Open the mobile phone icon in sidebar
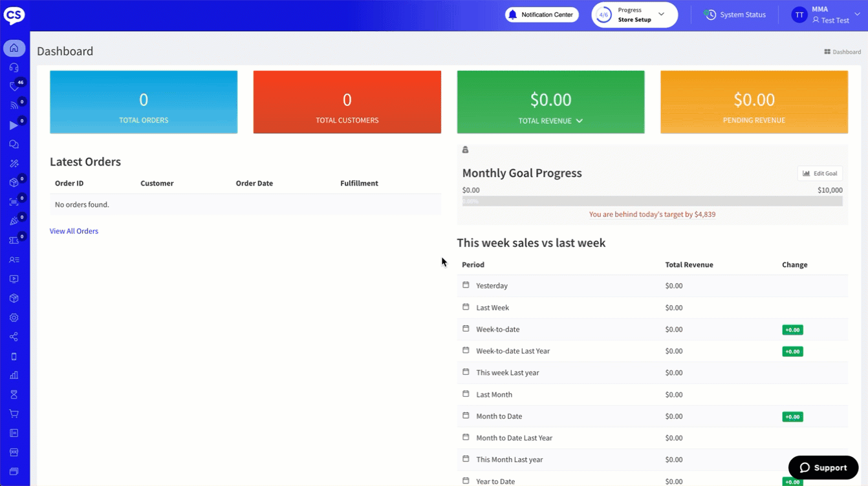The image size is (868, 486). (14, 357)
